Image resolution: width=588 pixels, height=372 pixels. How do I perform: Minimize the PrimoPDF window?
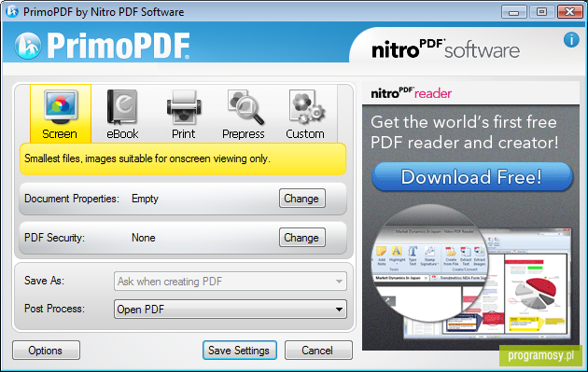point(513,12)
